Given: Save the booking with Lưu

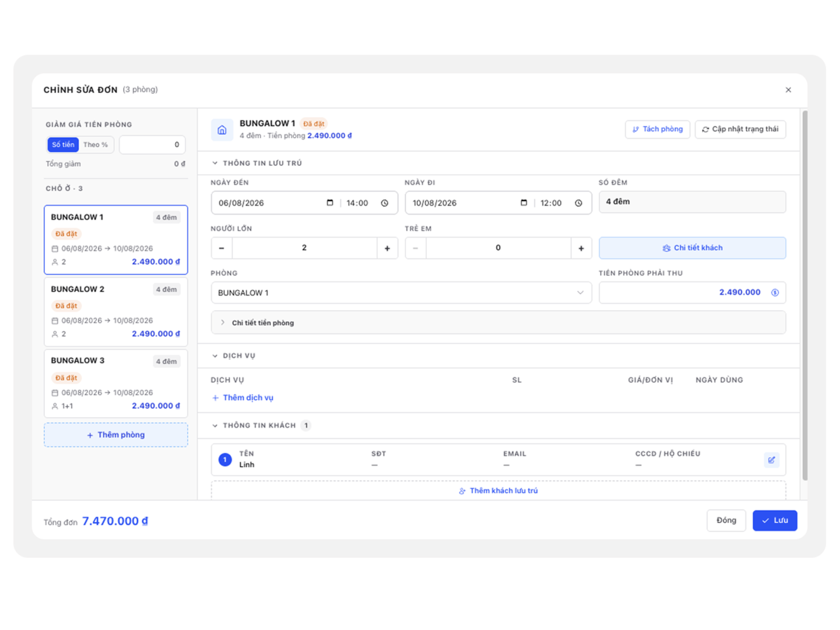Looking at the screenshot, I should coord(775,520).
